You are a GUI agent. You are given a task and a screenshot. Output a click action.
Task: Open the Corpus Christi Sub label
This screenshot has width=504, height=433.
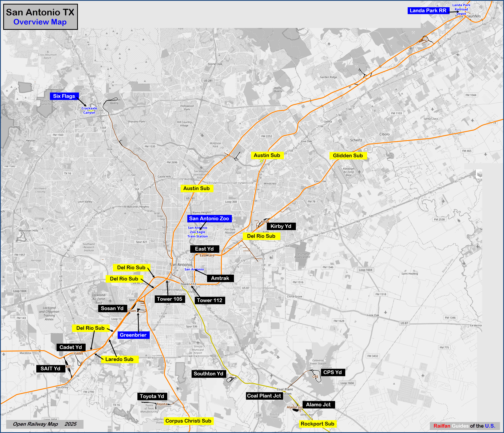[x=188, y=421]
